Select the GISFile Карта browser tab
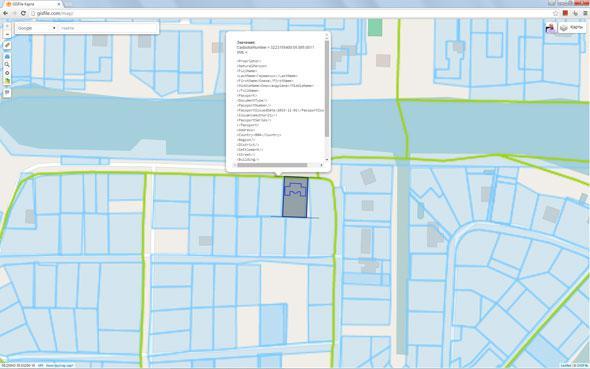 coord(33,4)
